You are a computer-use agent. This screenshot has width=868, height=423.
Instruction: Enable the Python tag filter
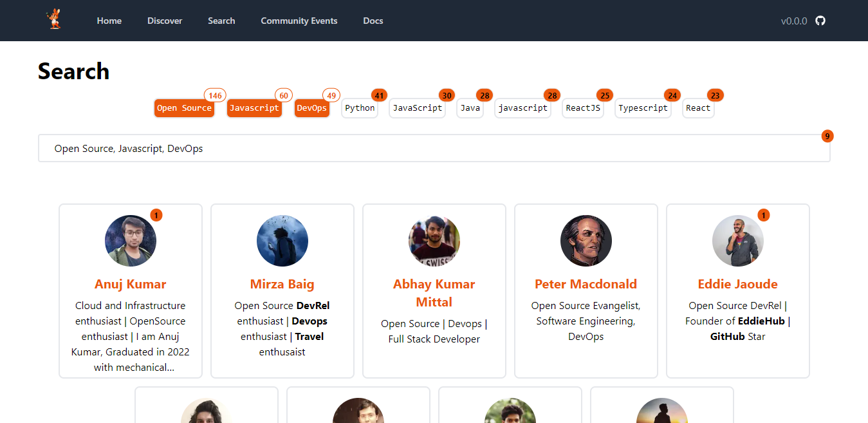pyautogui.click(x=360, y=108)
